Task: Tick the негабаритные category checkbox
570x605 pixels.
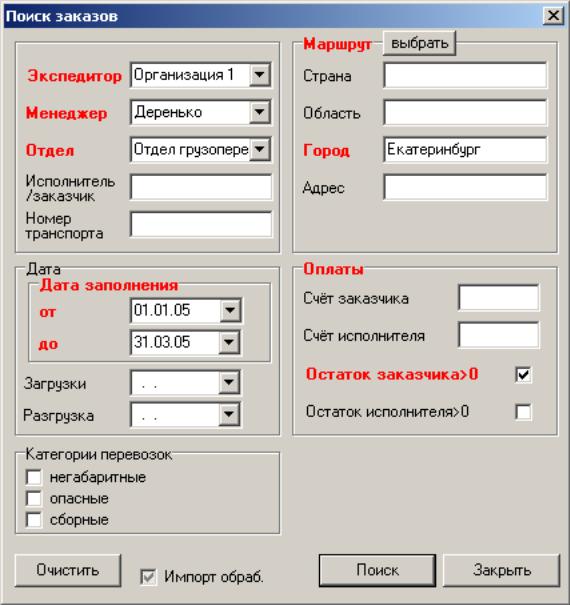Action: coord(34,477)
